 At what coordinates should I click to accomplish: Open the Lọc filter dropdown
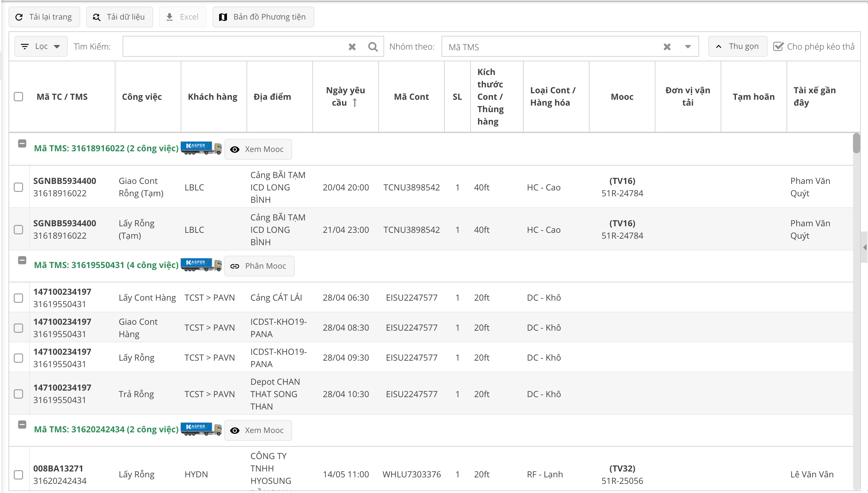pyautogui.click(x=41, y=46)
